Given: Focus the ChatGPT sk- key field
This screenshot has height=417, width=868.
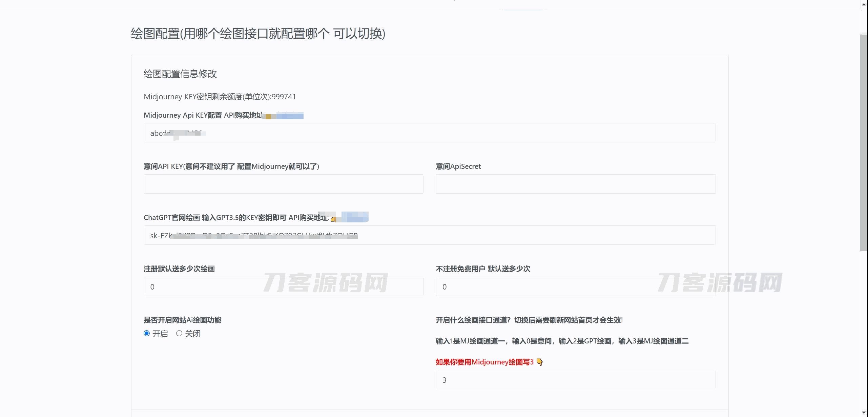Looking at the screenshot, I should pos(429,235).
